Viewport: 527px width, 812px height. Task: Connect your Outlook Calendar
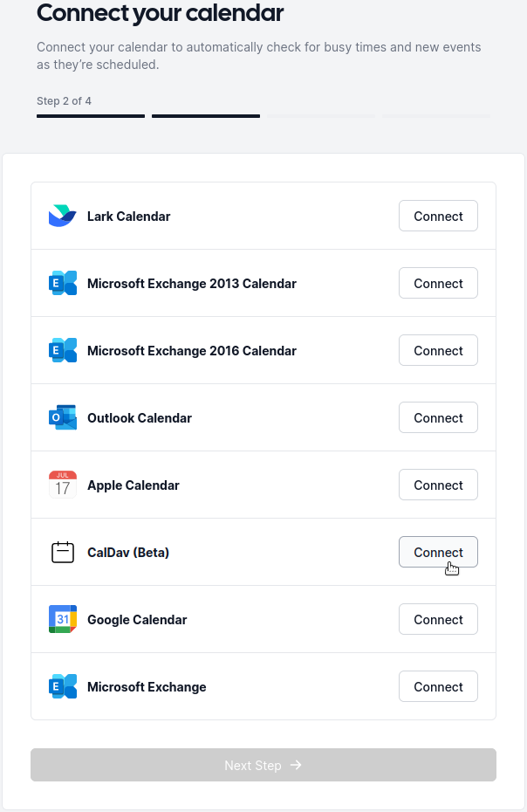pyautogui.click(x=438, y=417)
